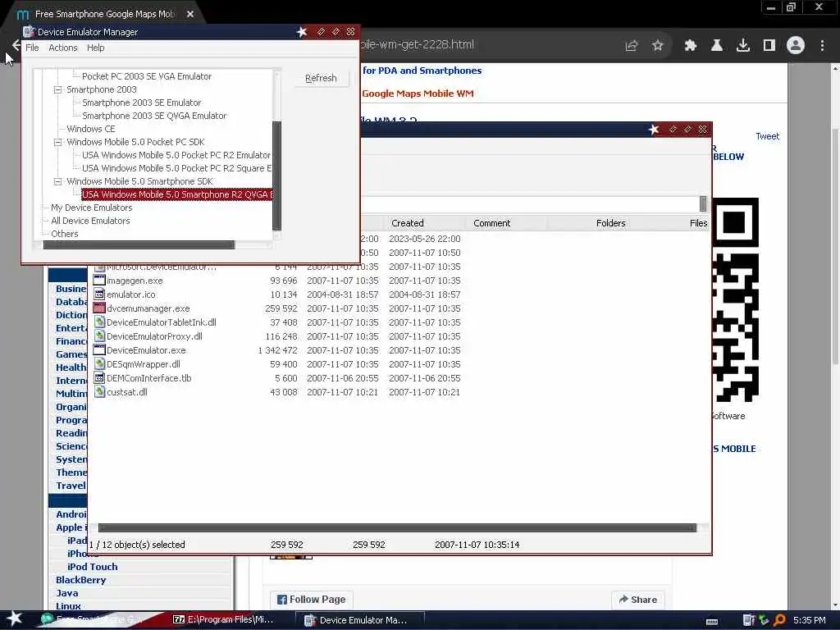Open address path dropdown in file manager

pyautogui.click(x=703, y=204)
